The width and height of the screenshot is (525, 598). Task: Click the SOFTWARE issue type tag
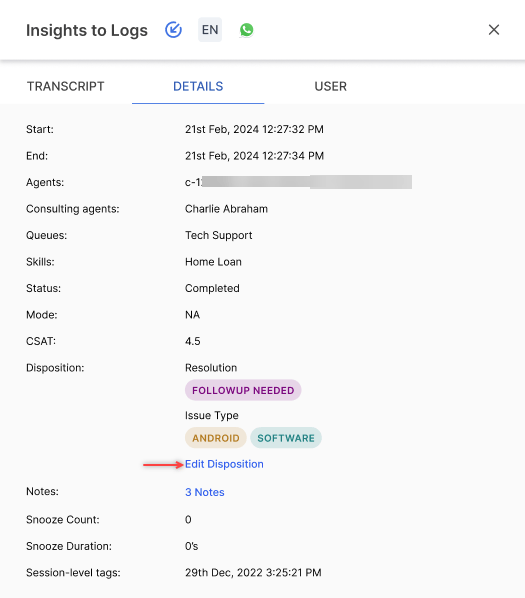[286, 438]
